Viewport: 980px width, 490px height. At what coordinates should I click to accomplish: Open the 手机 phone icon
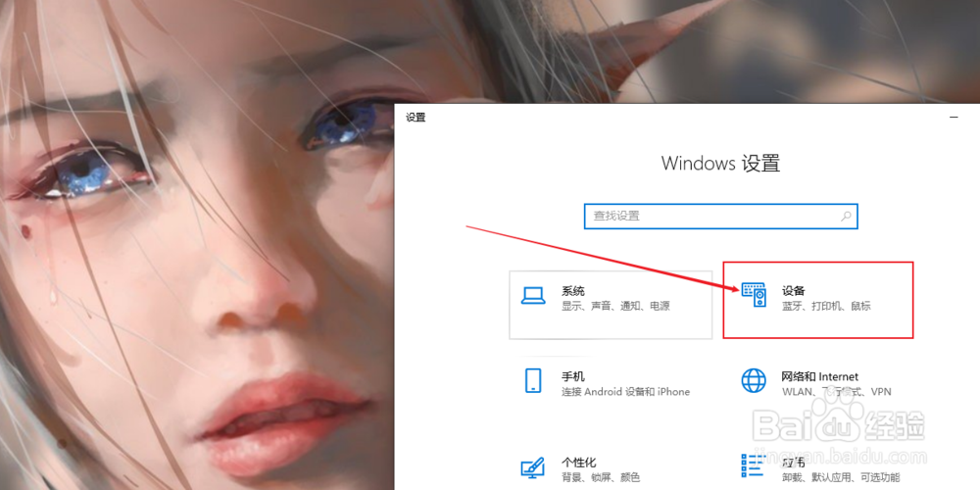[x=532, y=380]
